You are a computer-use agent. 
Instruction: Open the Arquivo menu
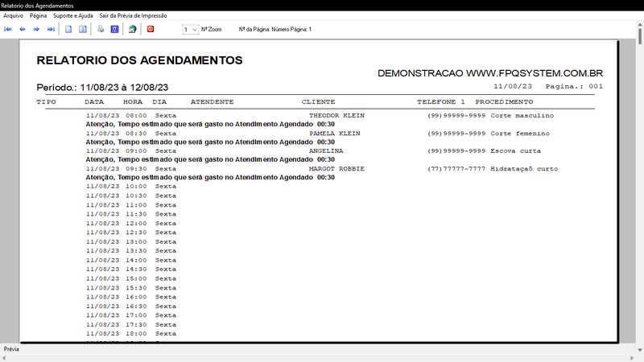pos(13,15)
